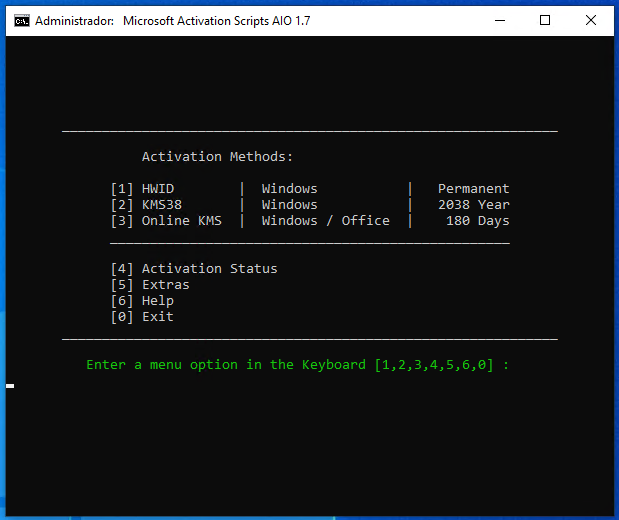Screen dimensions: 619x520
Task: Click the '180 Days' text in the Online KMS row
Action: [x=477, y=221]
